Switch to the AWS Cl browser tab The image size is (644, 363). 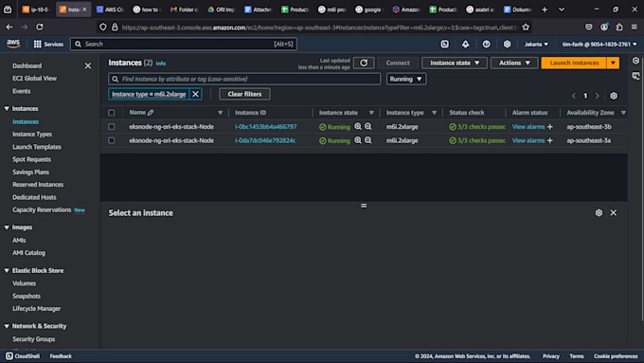(x=110, y=9)
